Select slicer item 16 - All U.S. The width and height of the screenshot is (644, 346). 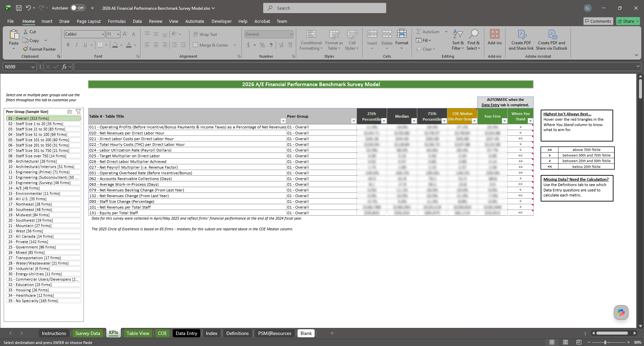click(x=44, y=199)
